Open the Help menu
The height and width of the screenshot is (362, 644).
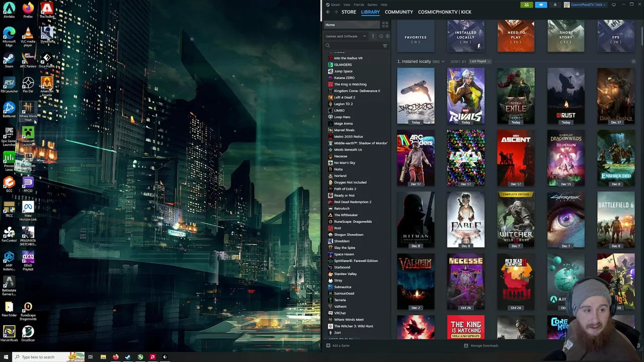[x=384, y=5]
